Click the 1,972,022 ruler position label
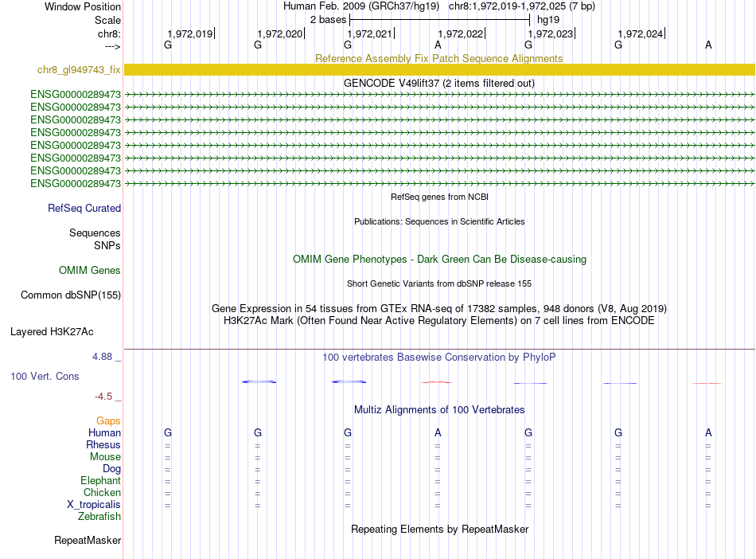 [x=461, y=33]
